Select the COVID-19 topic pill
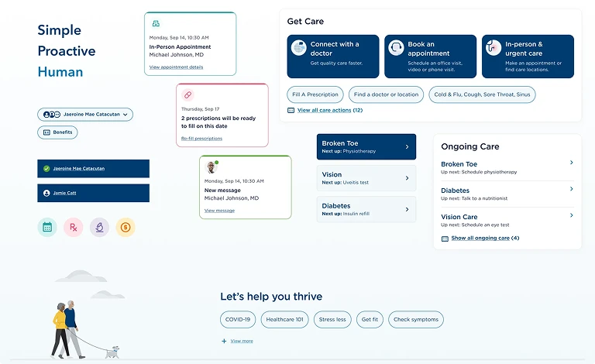Screen dimensions: 595x364 [x=237, y=319]
